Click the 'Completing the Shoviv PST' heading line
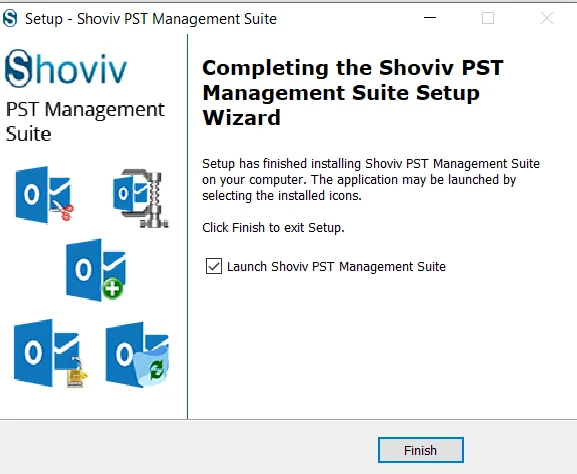 tap(353, 68)
